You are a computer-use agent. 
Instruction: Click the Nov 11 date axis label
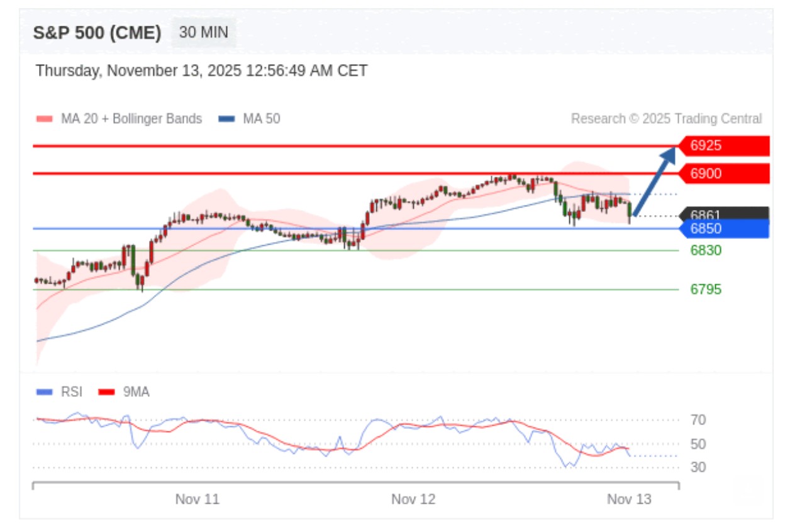click(x=198, y=499)
